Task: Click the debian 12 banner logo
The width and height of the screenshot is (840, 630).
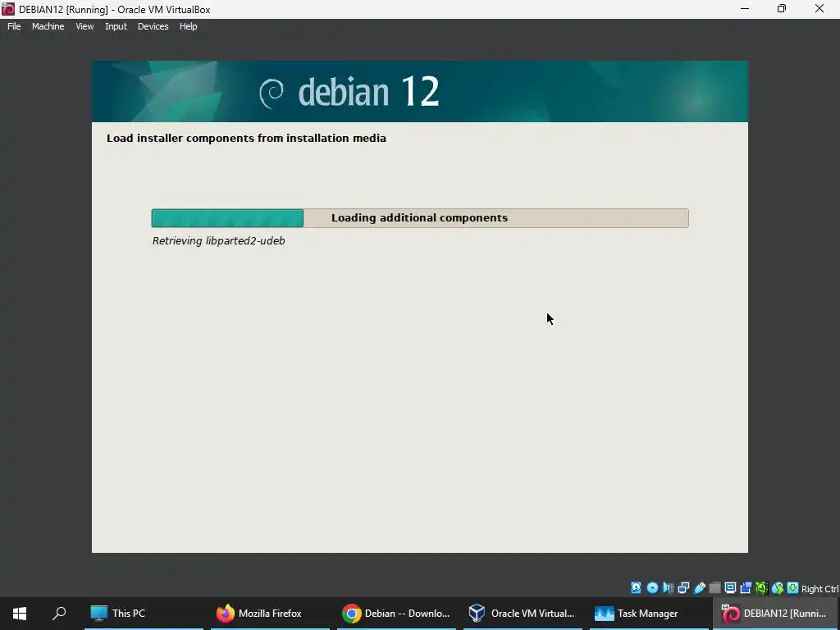Action: coord(349,92)
